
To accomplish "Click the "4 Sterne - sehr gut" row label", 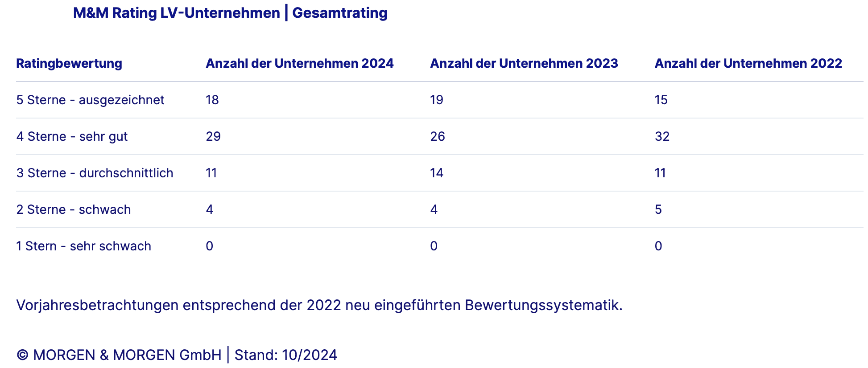I will 72,136.
